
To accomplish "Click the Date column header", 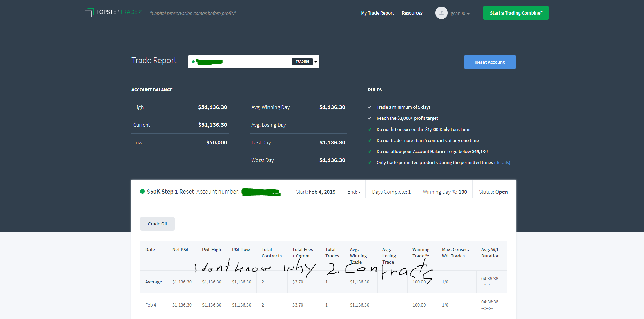I will [x=150, y=250].
